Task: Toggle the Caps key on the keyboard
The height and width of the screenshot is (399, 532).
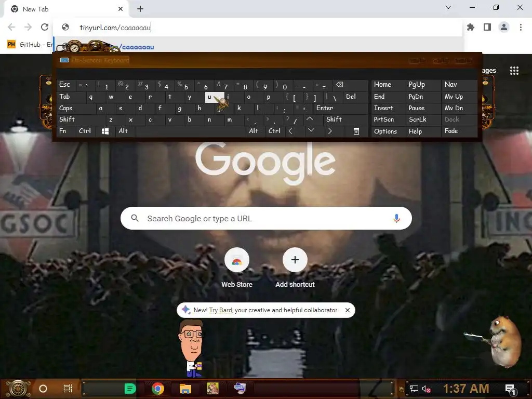Action: (76, 108)
